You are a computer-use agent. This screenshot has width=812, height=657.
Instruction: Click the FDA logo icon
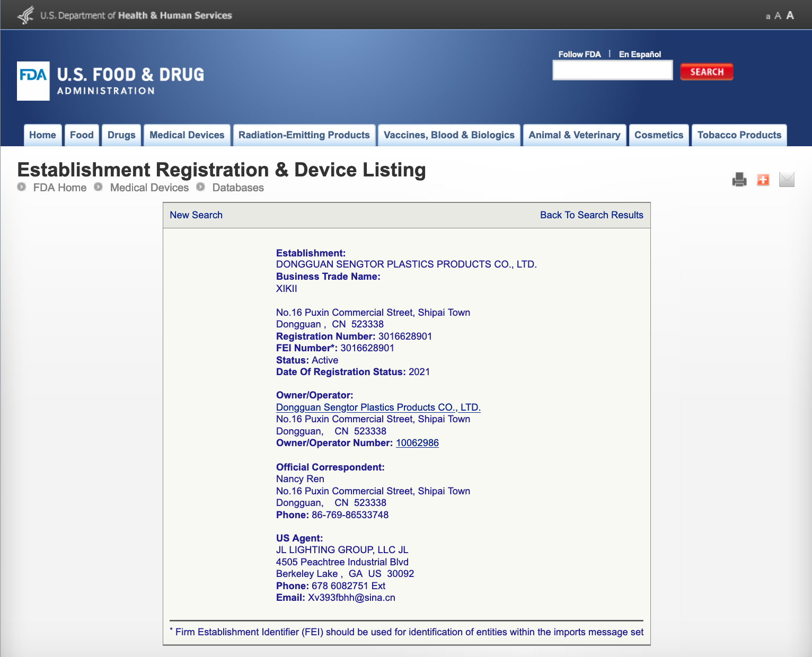click(x=33, y=81)
